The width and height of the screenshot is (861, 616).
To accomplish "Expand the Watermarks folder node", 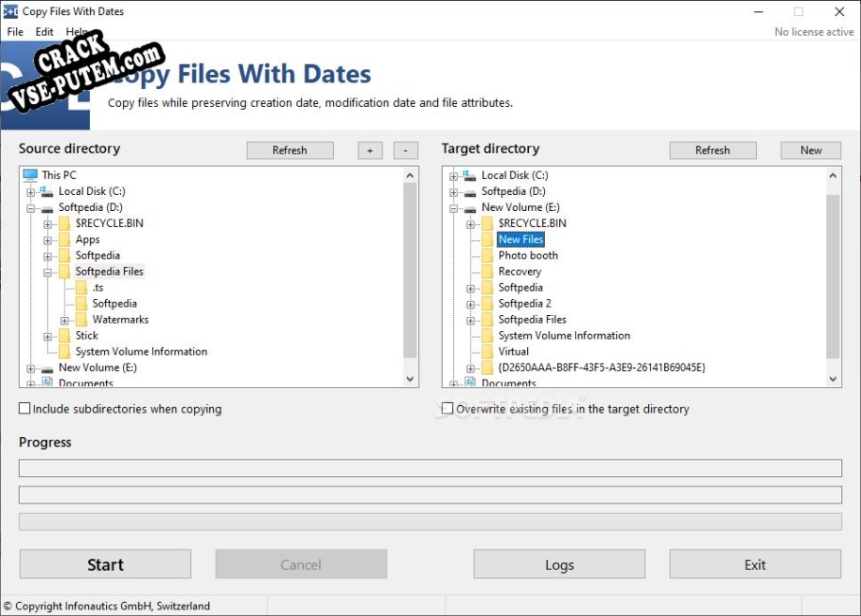I will [x=65, y=321].
